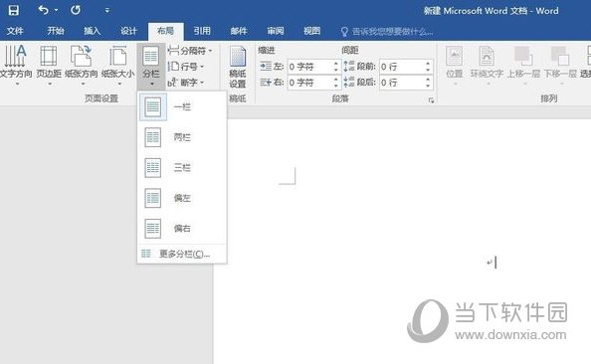Select the 布局 tab
Viewport: 591px width, 364px height.
166,31
